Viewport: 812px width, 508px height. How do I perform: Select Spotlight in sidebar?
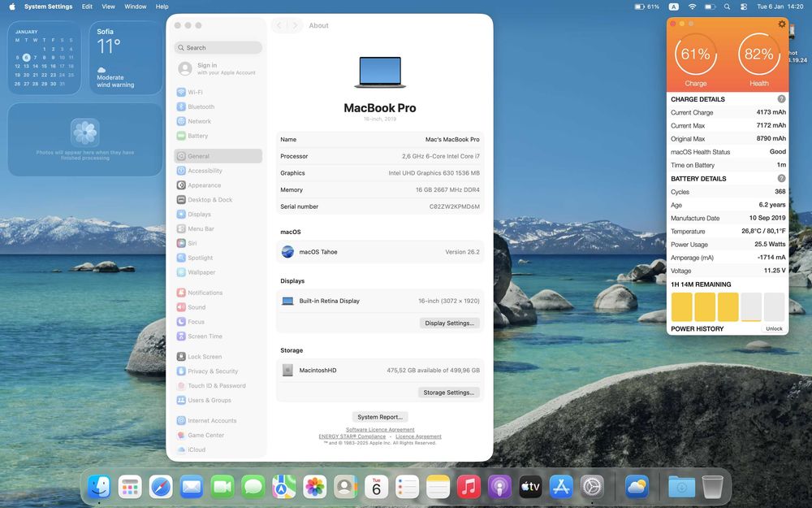[x=218, y=258]
